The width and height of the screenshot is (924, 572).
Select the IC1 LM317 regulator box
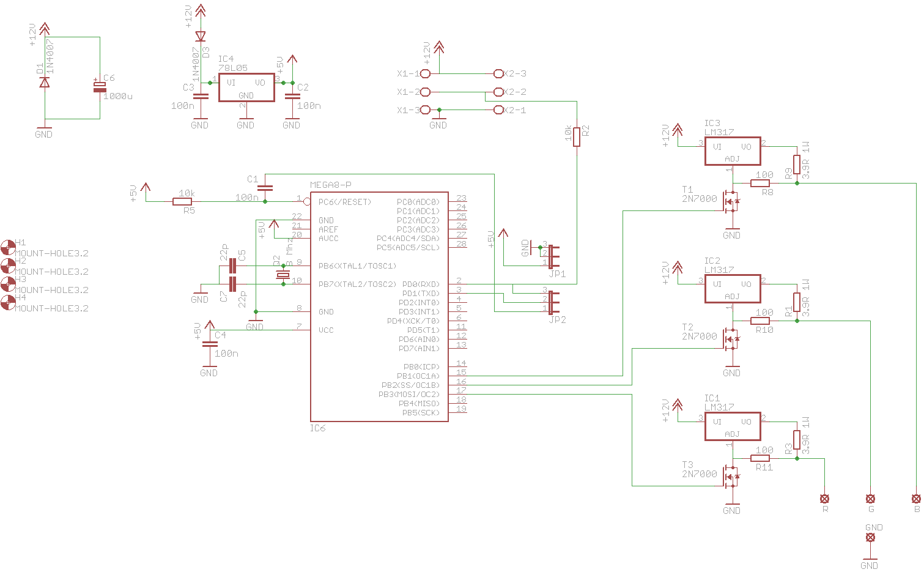(732, 426)
